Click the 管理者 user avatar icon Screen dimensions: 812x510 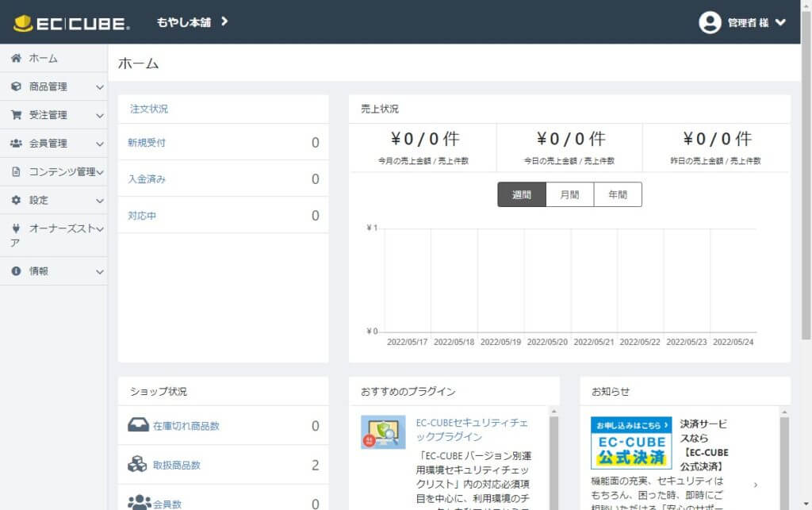click(x=710, y=22)
